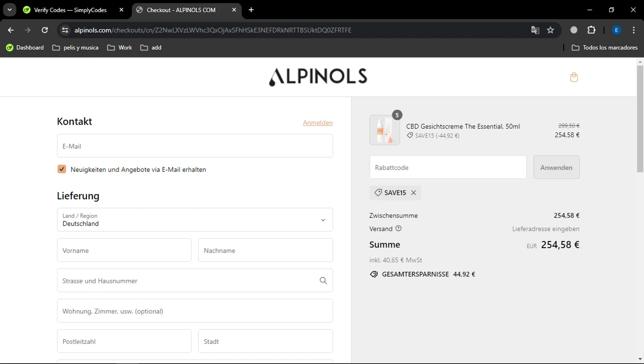The width and height of the screenshot is (644, 364).
Task: Click the Anwenden apply button
Action: point(556,167)
